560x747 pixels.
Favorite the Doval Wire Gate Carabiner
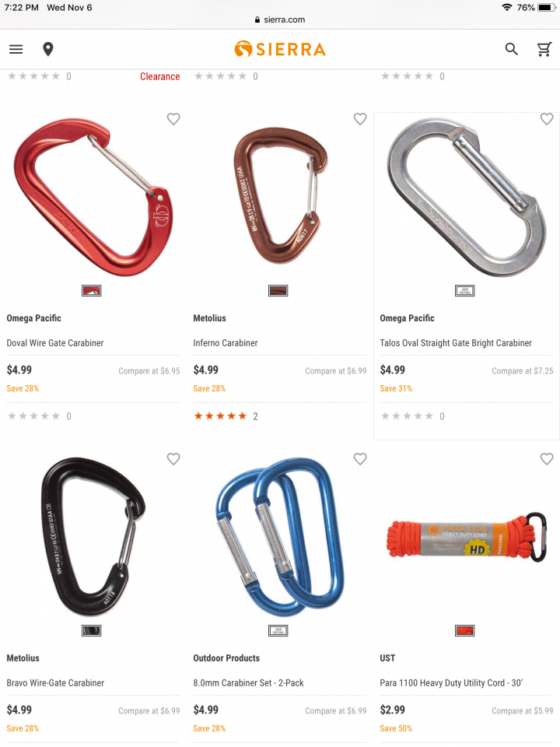pyautogui.click(x=173, y=118)
